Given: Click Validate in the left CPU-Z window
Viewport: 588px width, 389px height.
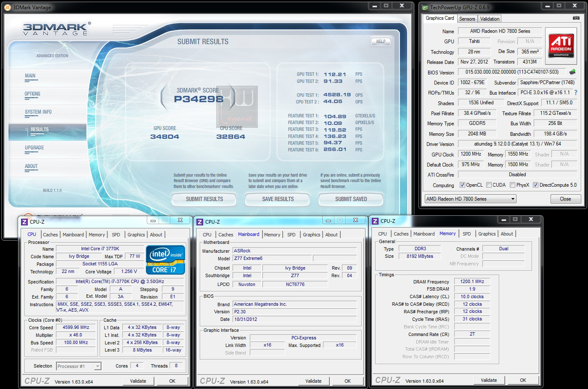Looking at the screenshot, I should tap(138, 381).
